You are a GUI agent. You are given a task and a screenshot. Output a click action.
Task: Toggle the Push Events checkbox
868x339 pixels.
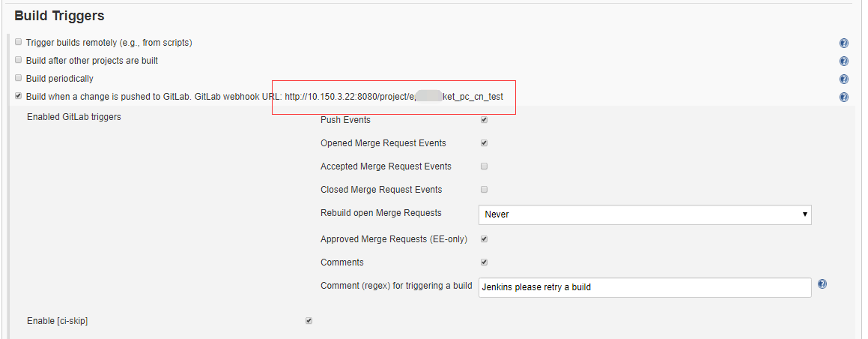click(x=485, y=119)
